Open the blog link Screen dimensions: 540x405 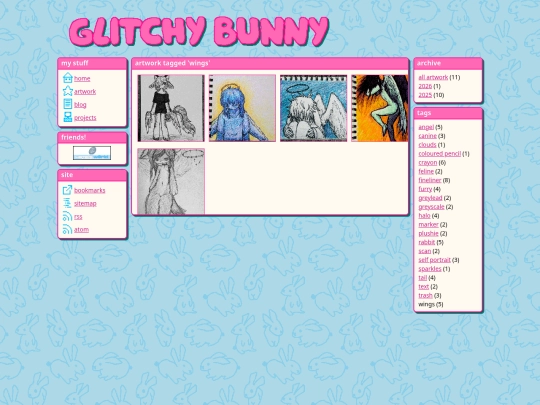click(x=80, y=105)
